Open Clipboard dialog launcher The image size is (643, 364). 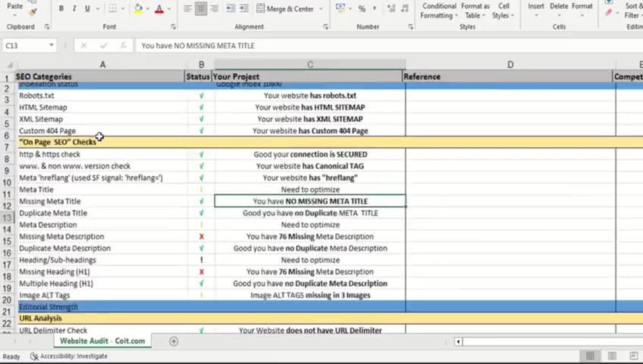click(47, 26)
